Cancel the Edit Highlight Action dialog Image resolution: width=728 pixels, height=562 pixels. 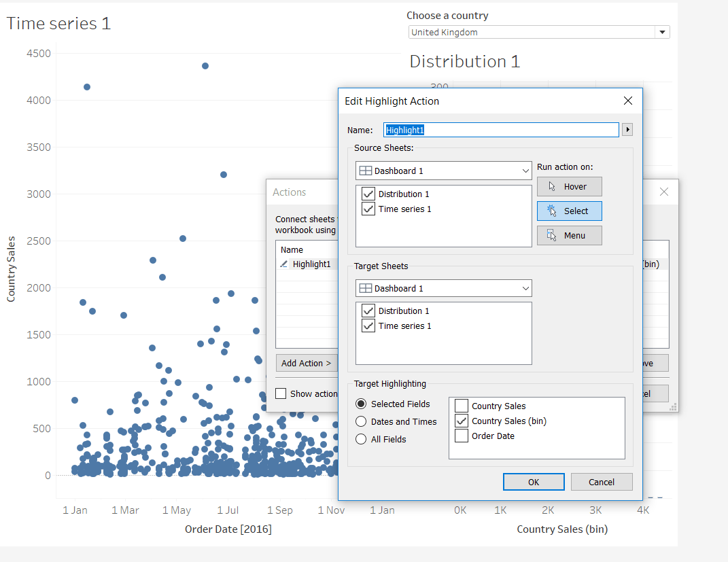click(601, 482)
